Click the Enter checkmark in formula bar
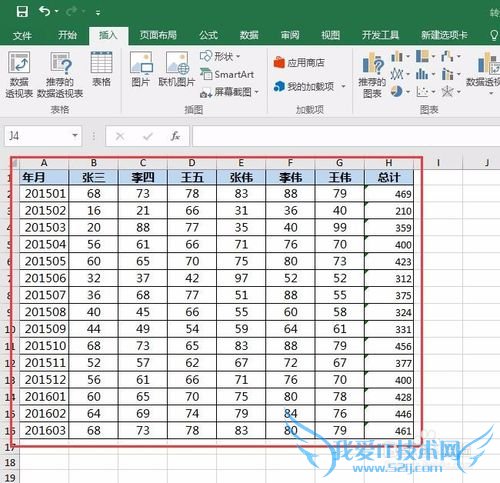This screenshot has width=500, height=483. pos(148,136)
